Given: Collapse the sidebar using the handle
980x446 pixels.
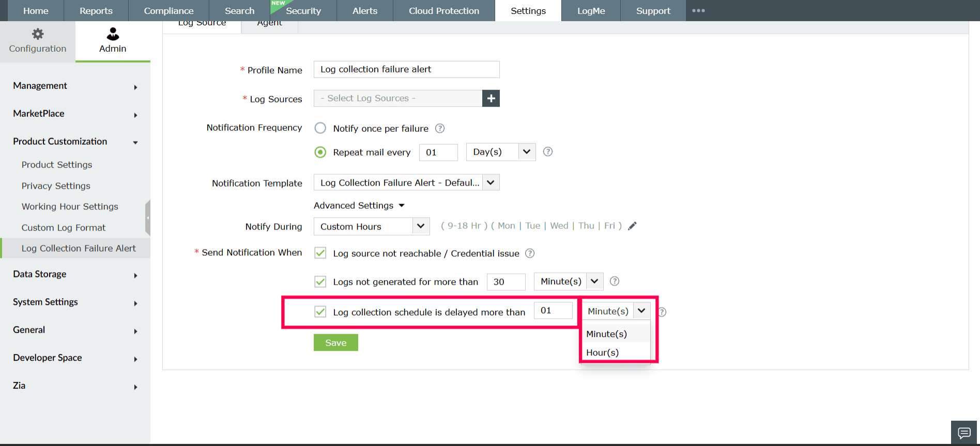Looking at the screenshot, I should pos(148,218).
